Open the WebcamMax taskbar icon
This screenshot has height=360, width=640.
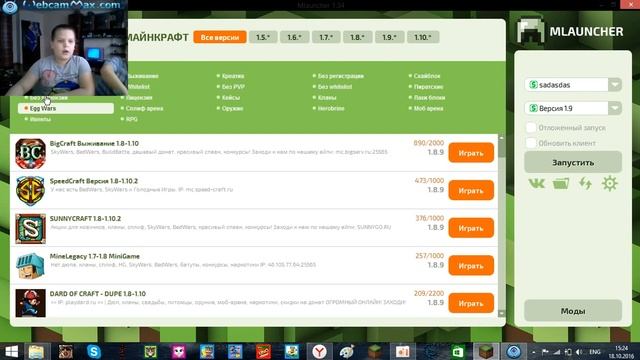coord(513,351)
